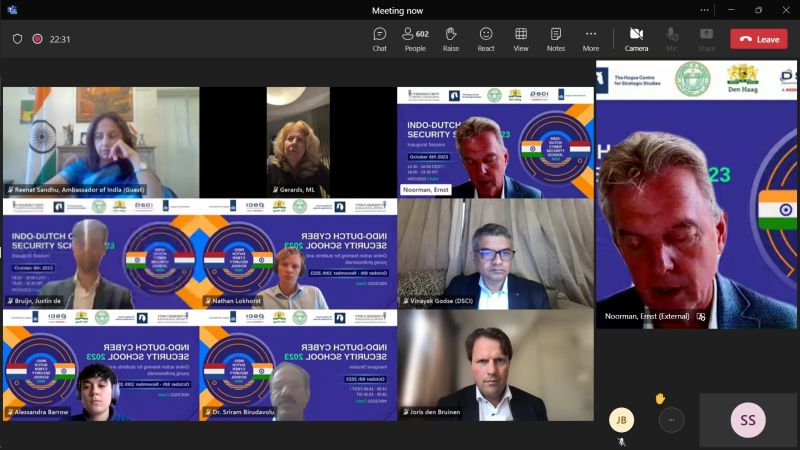
Task: Click the Teams logo in title bar
Action: click(x=12, y=10)
